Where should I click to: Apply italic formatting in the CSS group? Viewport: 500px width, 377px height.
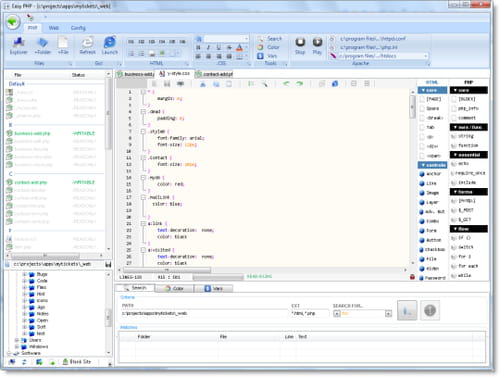coord(209,48)
